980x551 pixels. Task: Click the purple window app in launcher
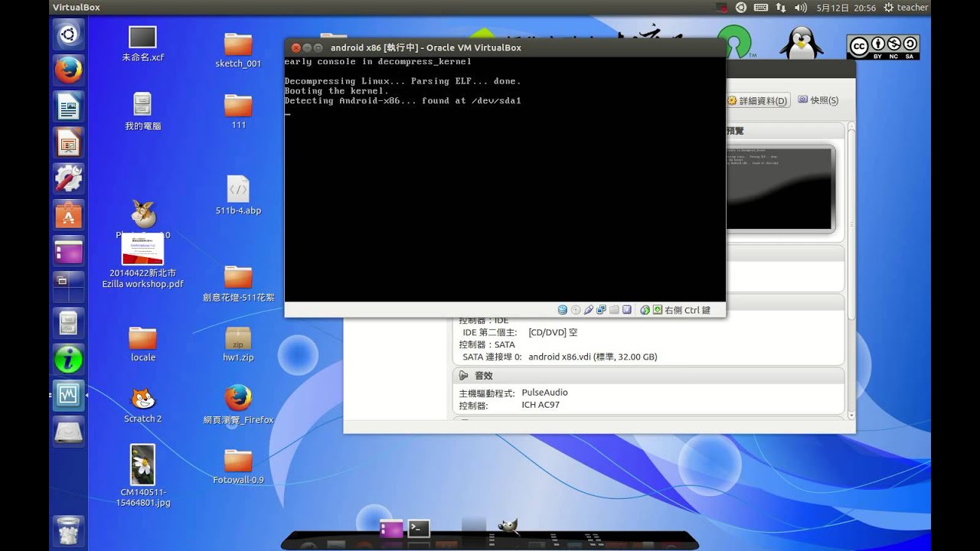(68, 250)
